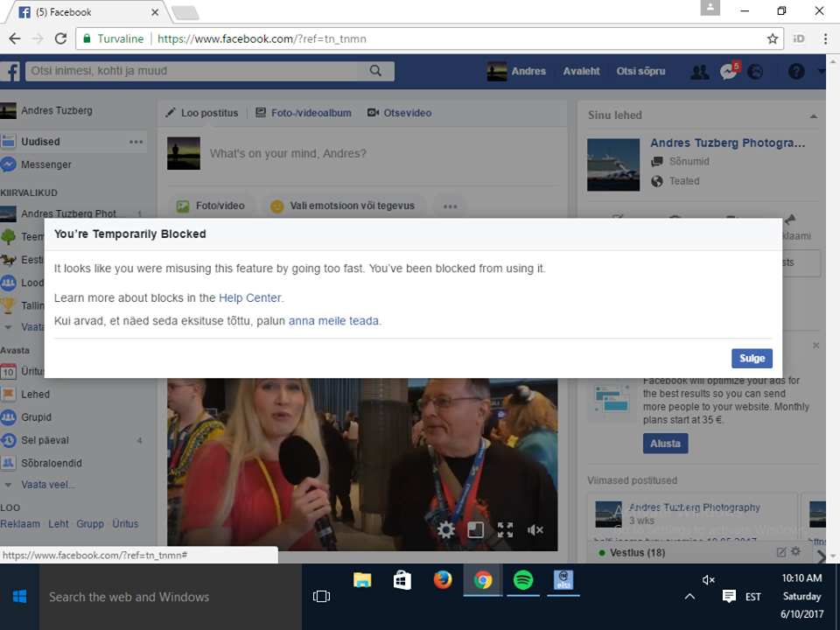This screenshot has width=840, height=630.
Task: Click the What's on your mind box
Action: pos(288,154)
